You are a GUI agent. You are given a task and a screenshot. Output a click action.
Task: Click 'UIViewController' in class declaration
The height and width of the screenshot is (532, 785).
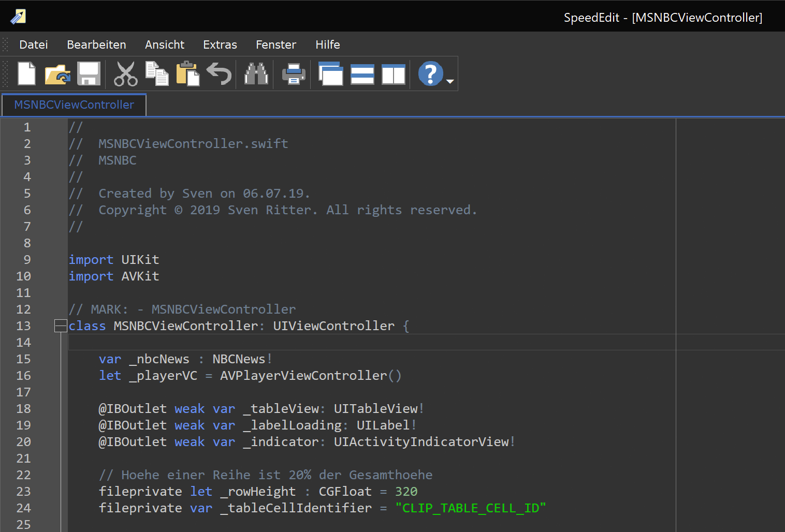[x=334, y=326]
